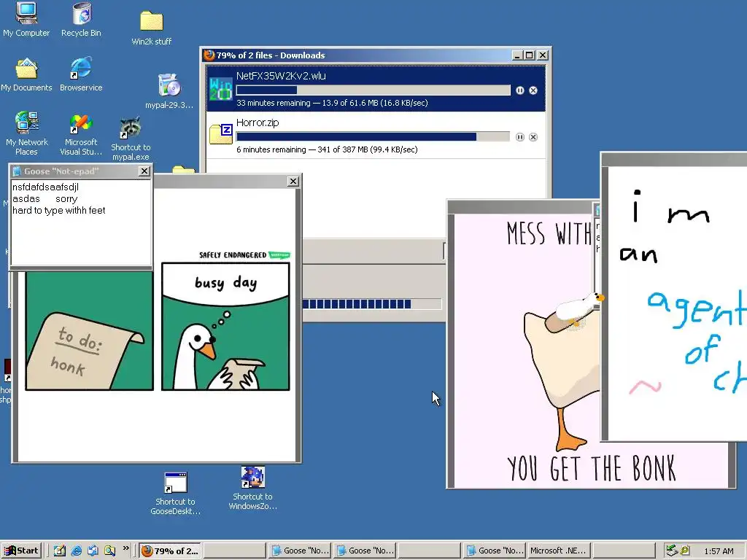Click the 1:57 AM taskbar clock
Screen dimensions: 747x560
pyautogui.click(x=719, y=551)
